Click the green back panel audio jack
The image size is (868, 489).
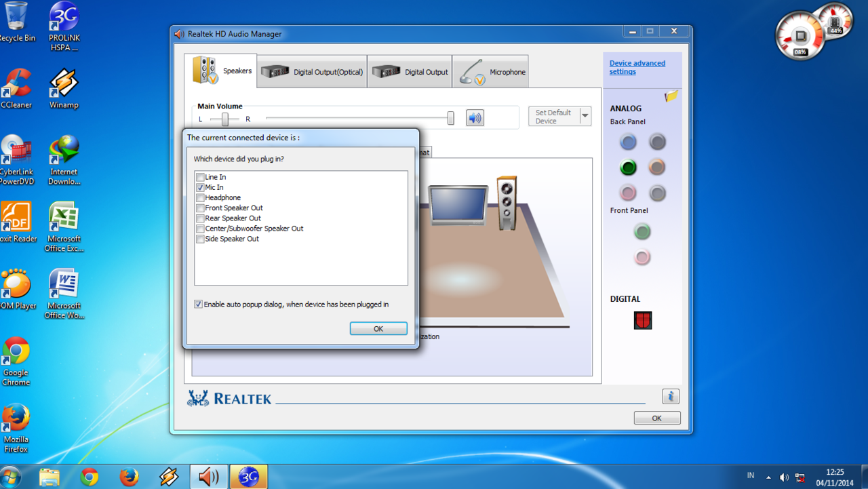click(628, 168)
